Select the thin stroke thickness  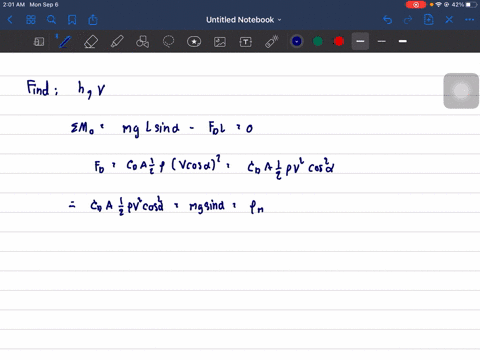(x=382, y=41)
